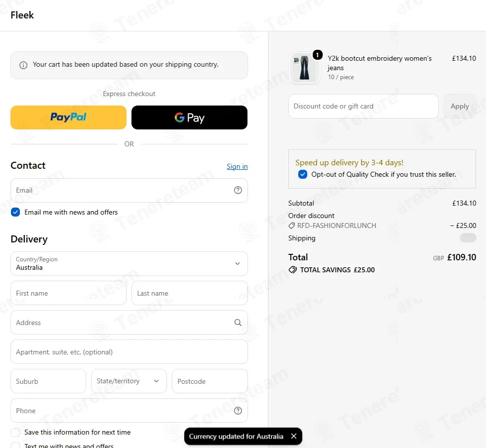Open the Country/Region dropdown

click(x=129, y=264)
